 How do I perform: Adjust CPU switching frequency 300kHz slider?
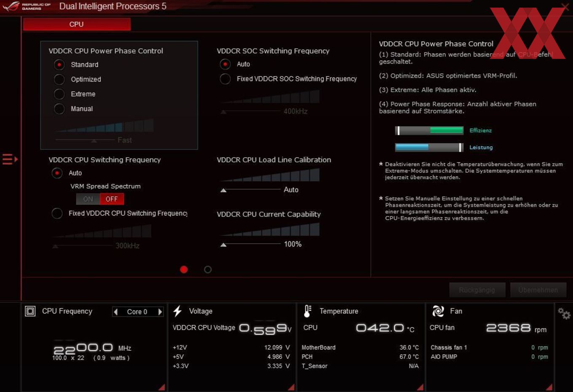[55, 246]
